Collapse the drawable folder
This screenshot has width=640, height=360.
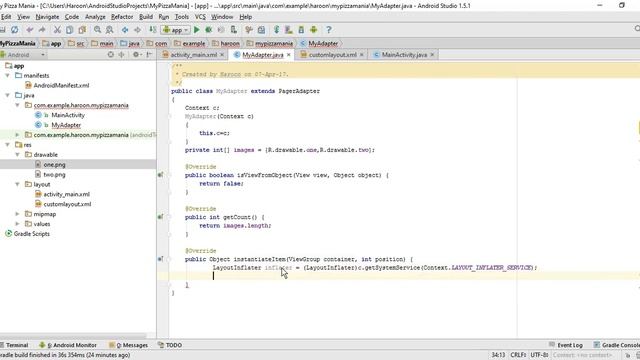point(18,155)
